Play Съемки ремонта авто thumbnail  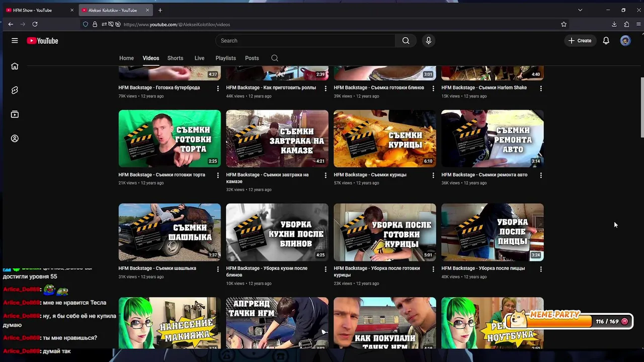(493, 138)
